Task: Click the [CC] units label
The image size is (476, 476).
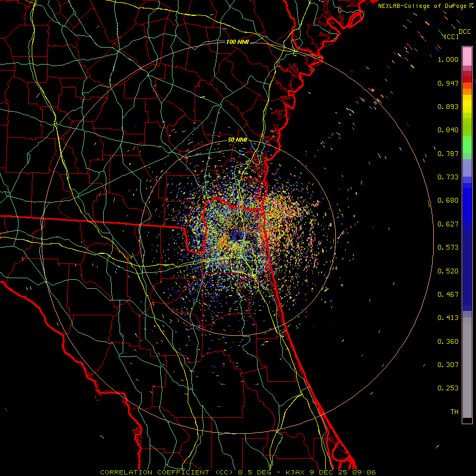Action: pos(451,36)
